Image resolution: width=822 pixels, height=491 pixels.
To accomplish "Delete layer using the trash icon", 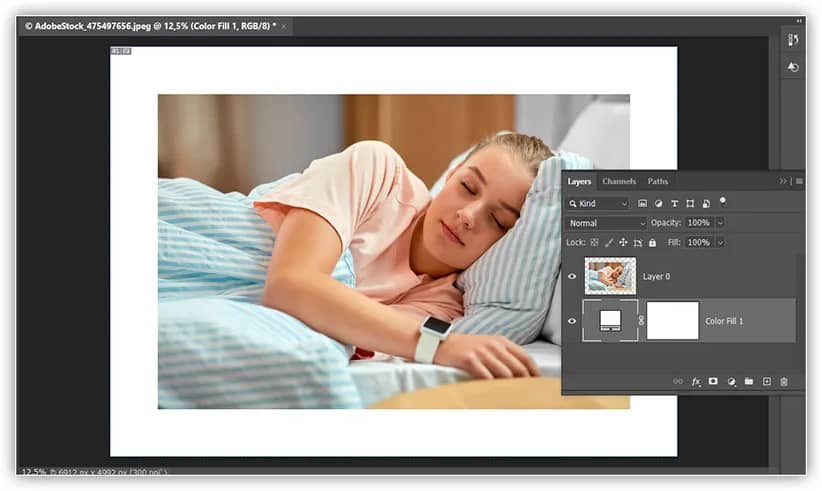I will point(784,382).
